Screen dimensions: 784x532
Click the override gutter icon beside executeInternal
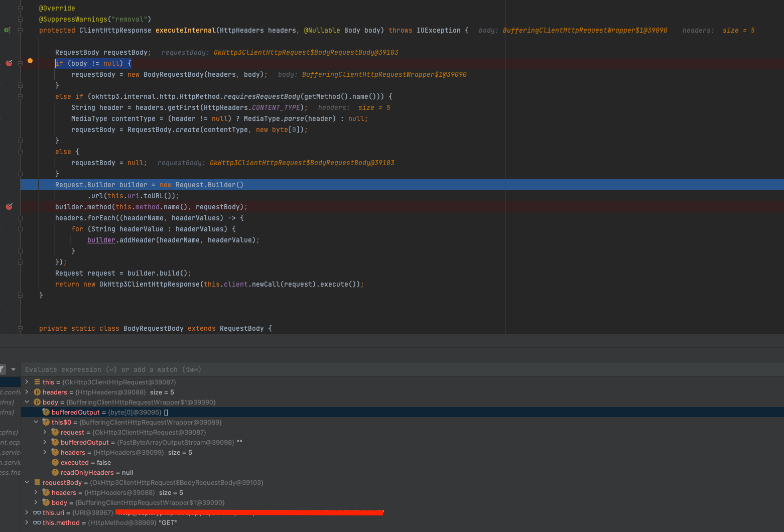point(7,30)
